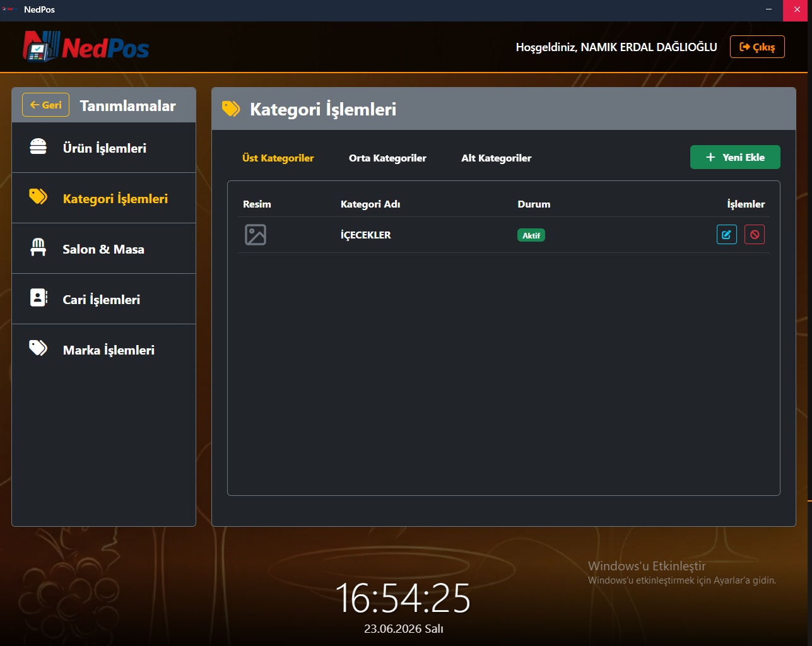Click the image placeholder of İÇECEKLER

point(256,235)
